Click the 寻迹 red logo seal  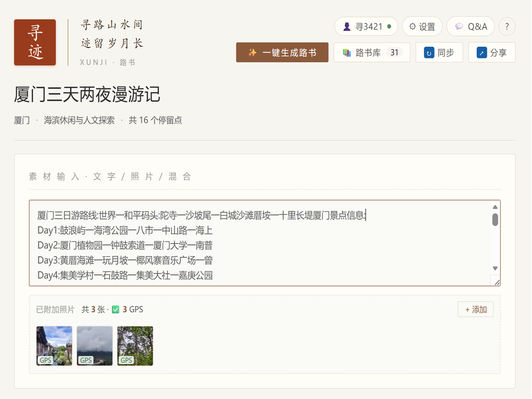35,42
